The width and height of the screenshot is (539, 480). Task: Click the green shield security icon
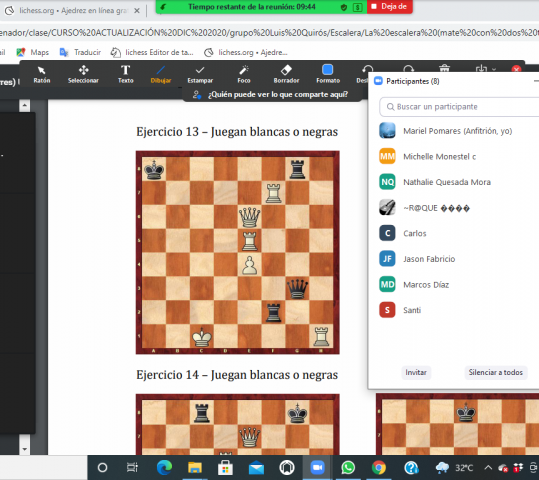point(344,7)
